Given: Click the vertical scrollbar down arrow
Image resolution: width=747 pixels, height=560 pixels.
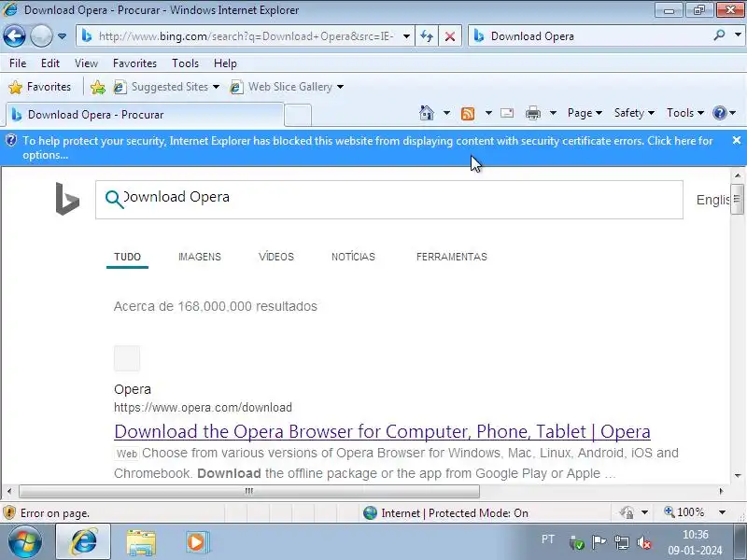Looking at the screenshot, I should (x=738, y=475).
